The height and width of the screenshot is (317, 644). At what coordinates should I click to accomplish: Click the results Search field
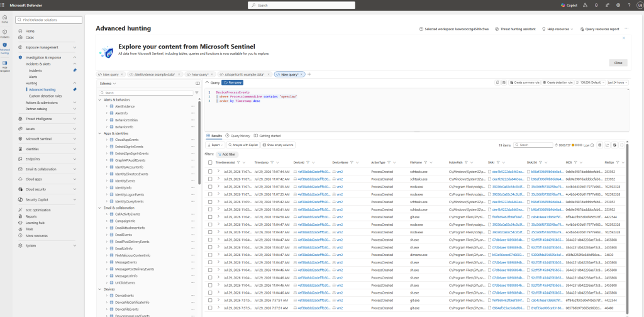coord(533,145)
